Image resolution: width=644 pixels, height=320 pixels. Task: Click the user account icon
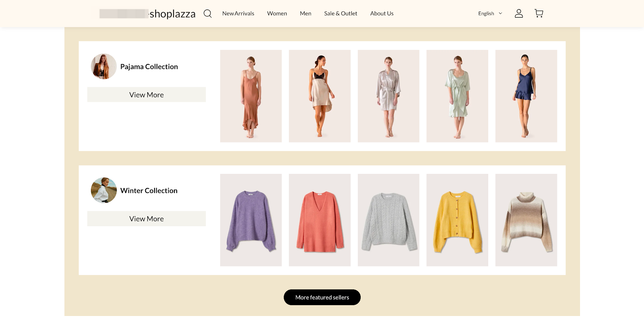point(518,14)
